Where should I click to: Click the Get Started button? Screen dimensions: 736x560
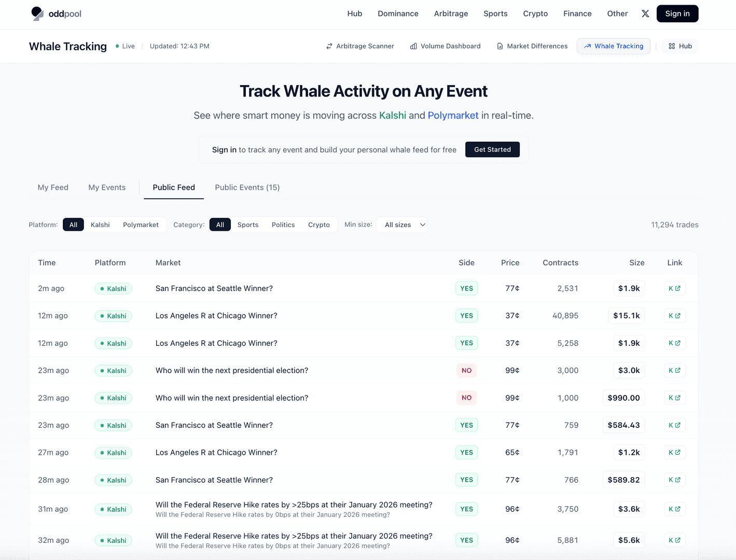coord(492,149)
